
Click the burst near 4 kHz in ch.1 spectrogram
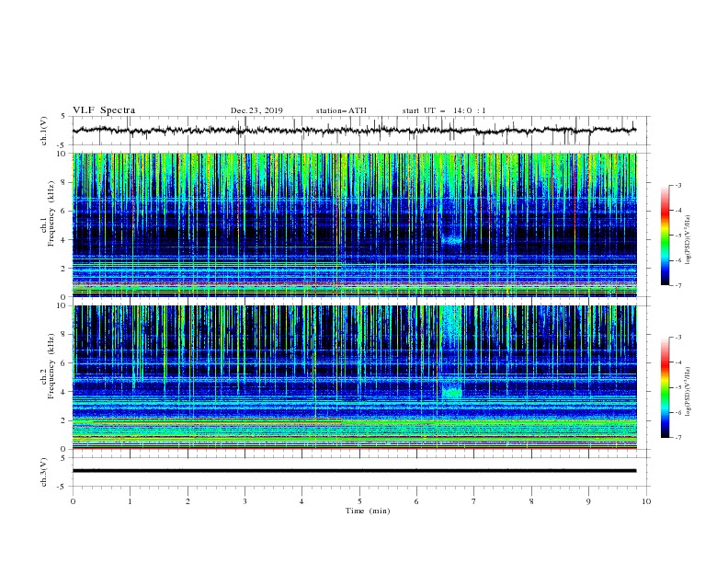coord(451,240)
